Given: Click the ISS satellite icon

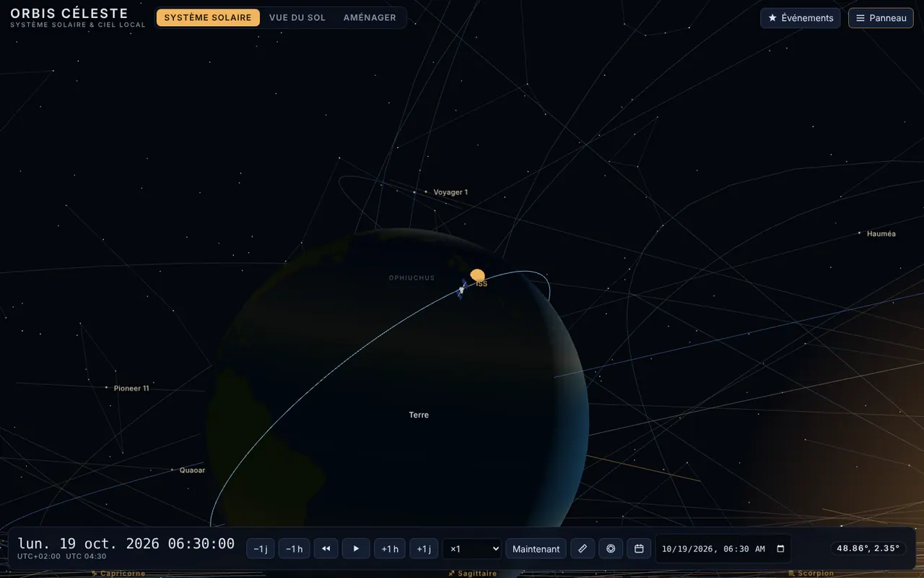Looking at the screenshot, I should tap(461, 290).
